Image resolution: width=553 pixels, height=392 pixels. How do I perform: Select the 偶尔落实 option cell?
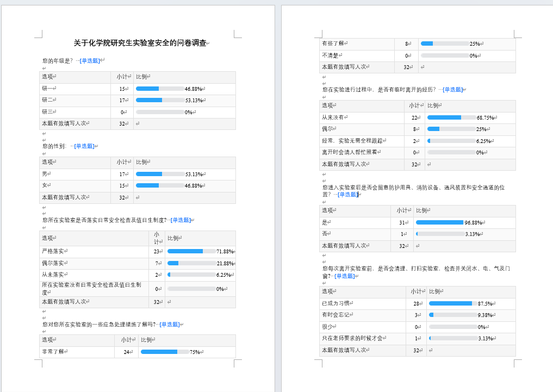(x=94, y=263)
